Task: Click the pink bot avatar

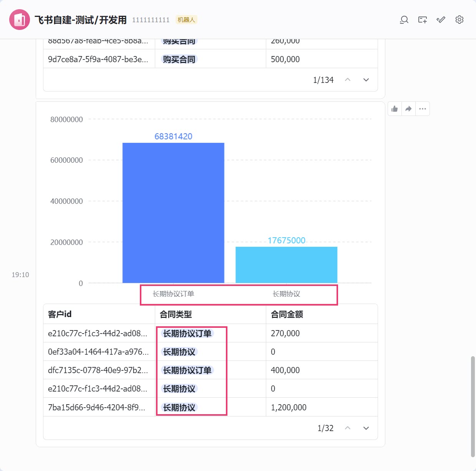Action: 20,20
